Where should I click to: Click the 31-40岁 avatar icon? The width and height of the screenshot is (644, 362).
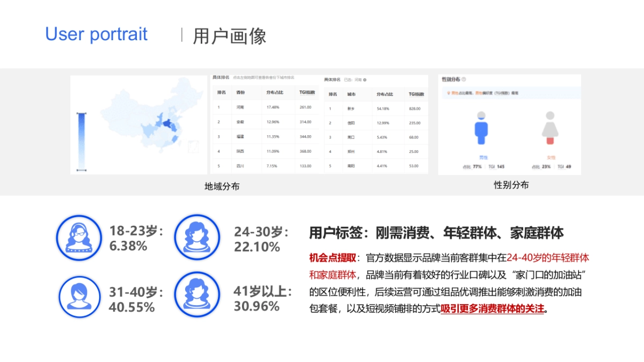click(79, 296)
